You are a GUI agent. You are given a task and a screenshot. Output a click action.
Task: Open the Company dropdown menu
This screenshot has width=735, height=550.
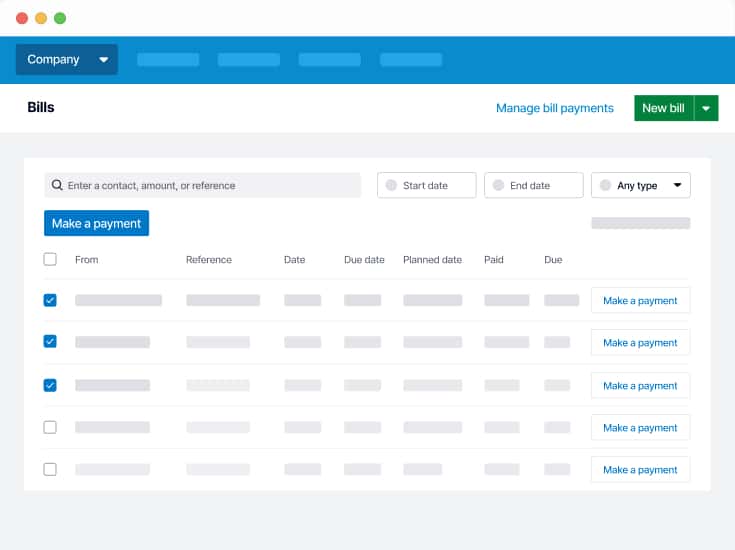tap(66, 60)
